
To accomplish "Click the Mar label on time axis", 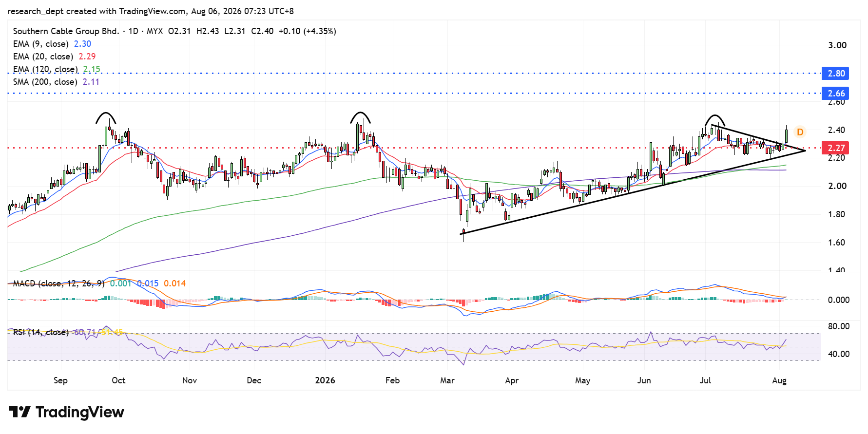I will [447, 380].
